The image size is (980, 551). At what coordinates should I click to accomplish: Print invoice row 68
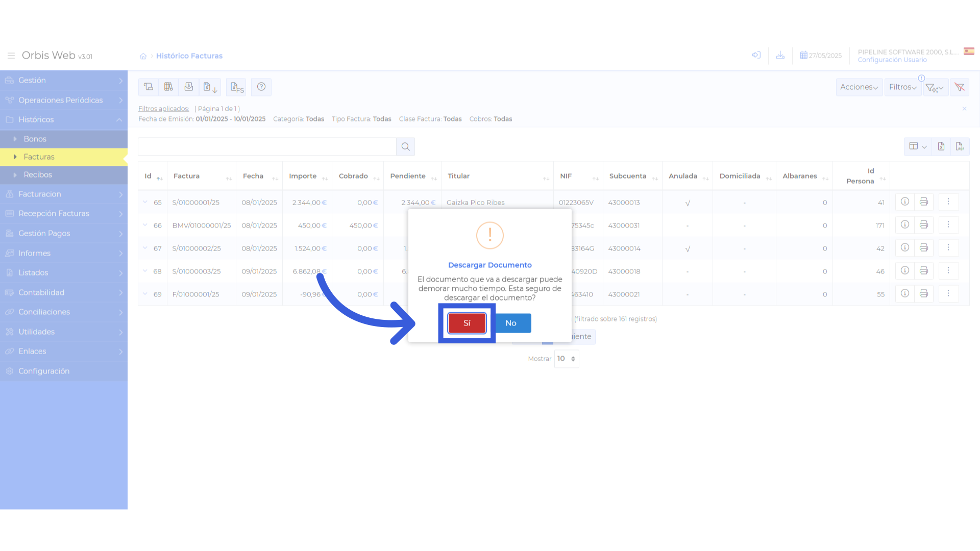[924, 270]
